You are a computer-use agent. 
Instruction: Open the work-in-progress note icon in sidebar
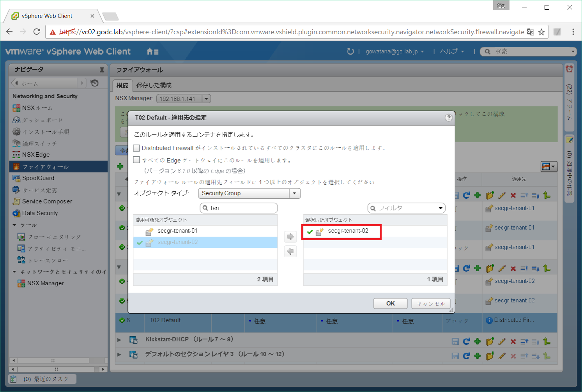[x=569, y=139]
